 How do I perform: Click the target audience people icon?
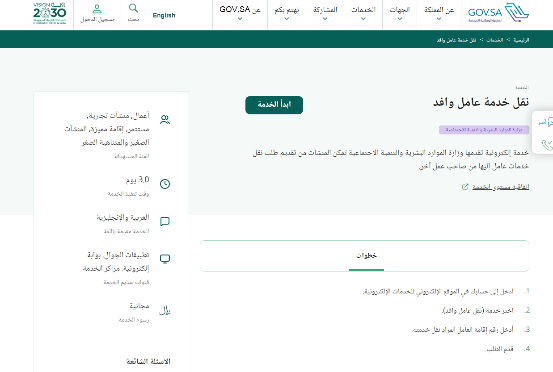pos(165,120)
